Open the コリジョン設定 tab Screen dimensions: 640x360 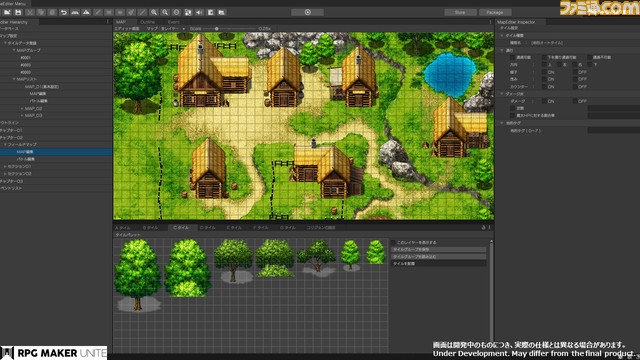coord(321,228)
